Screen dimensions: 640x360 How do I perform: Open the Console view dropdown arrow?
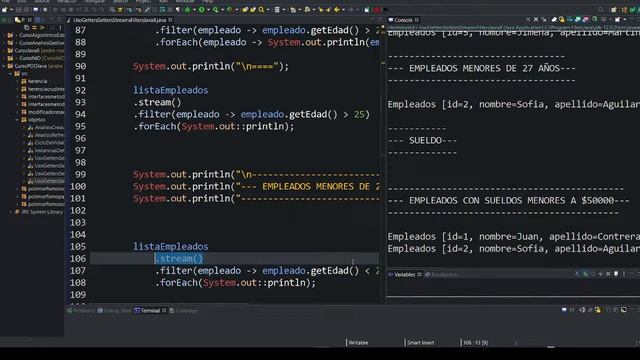(624, 20)
